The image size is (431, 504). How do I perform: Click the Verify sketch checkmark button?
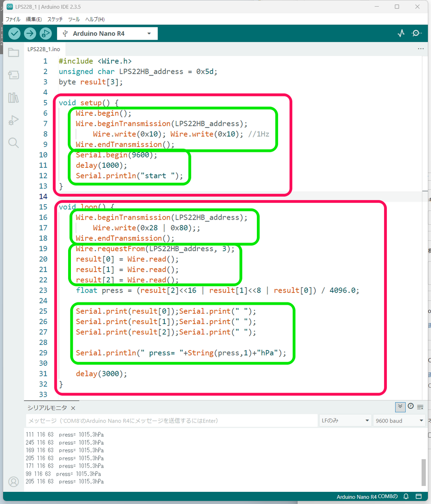click(x=15, y=33)
